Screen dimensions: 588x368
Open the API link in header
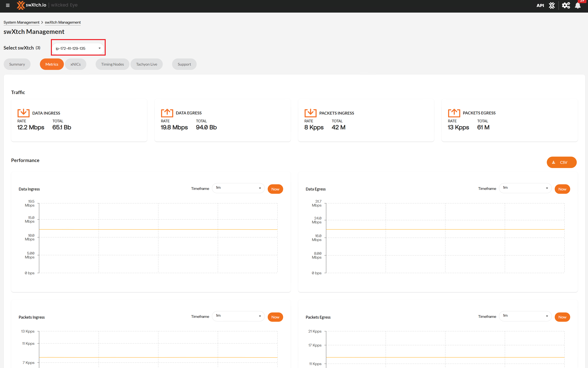[x=540, y=5]
